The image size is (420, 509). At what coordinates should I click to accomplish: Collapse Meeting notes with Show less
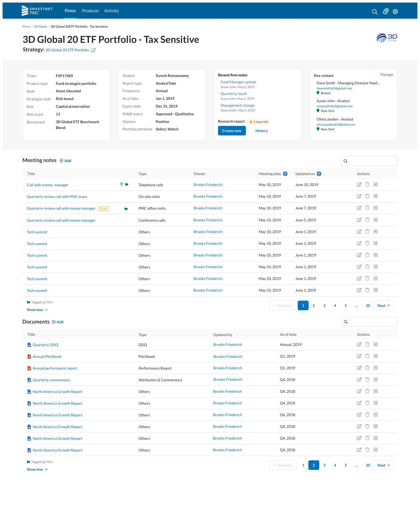pyautogui.click(x=37, y=310)
